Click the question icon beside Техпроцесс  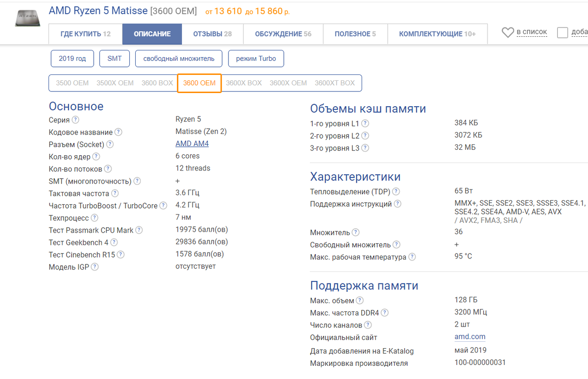[x=95, y=218]
